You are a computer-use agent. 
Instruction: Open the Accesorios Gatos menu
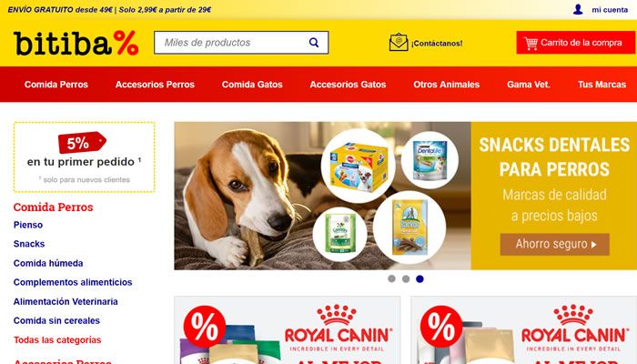pos(348,85)
